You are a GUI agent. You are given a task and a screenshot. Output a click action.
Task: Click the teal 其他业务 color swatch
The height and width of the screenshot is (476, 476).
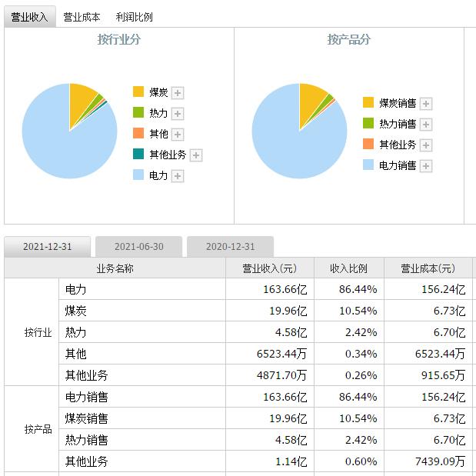click(138, 154)
